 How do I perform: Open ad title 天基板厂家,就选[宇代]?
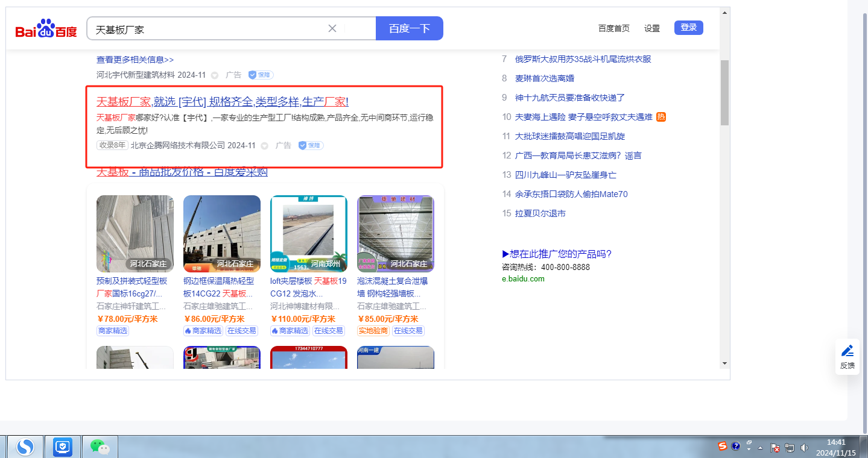pyautogui.click(x=223, y=101)
